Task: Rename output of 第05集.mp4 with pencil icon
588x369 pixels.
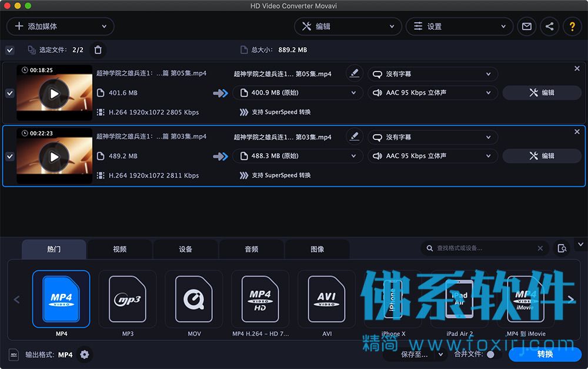Action: 354,73
